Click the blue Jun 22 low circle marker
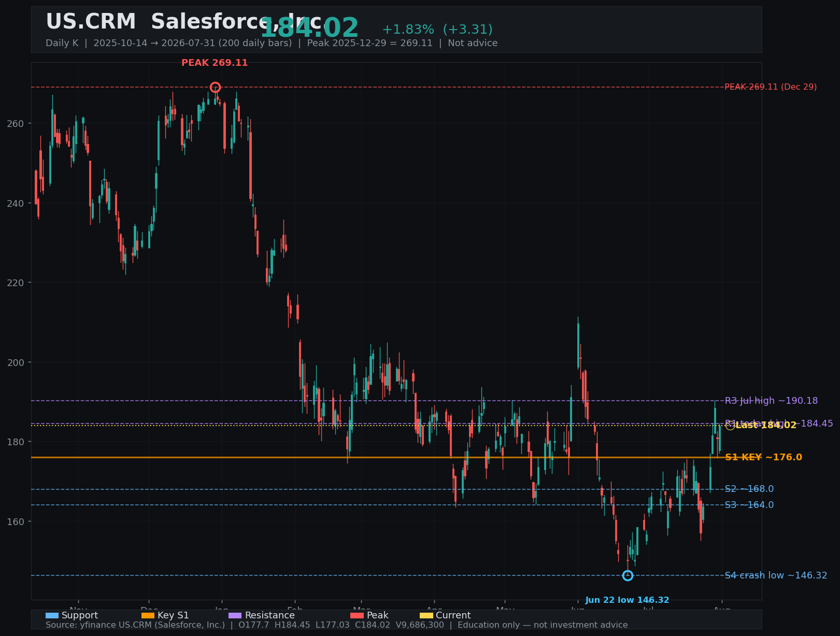Screen dimensions: 840x636 [x=628, y=575]
